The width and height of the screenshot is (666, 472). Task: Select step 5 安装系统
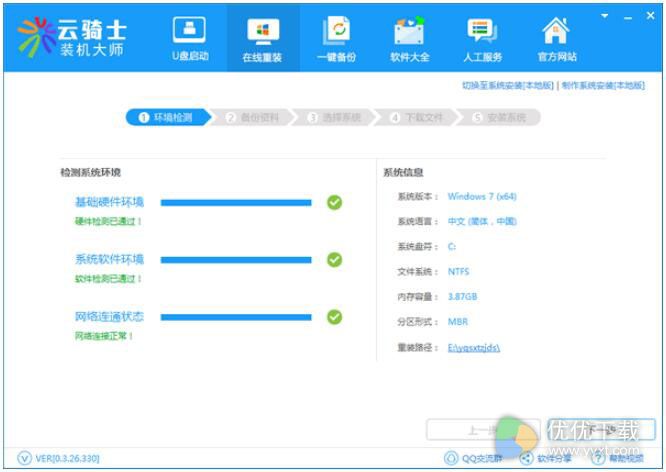click(501, 117)
